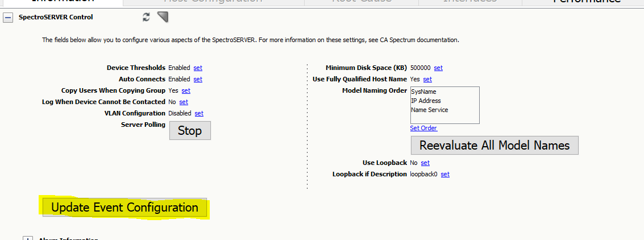Click set link for Minimum Disk Space
Screen dimensions: 644x240
pos(438,68)
